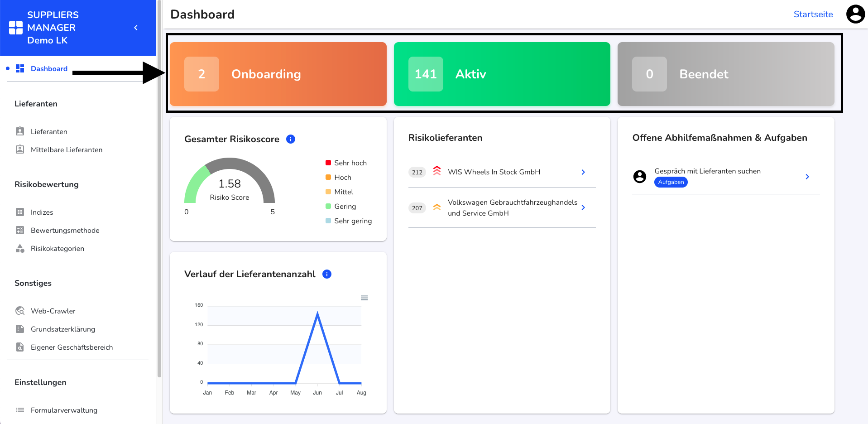
Task: Click the Offene Abhilfemaßnahmen & Aufgaben heading
Action: (x=719, y=138)
